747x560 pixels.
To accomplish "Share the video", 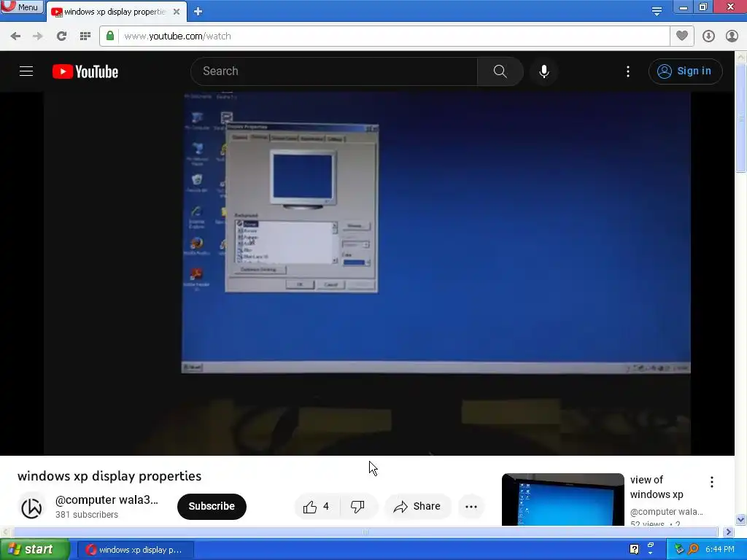I will [417, 507].
